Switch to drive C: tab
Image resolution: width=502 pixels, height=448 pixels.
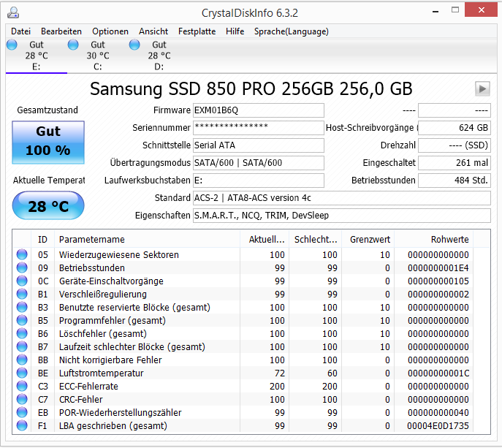[98, 56]
